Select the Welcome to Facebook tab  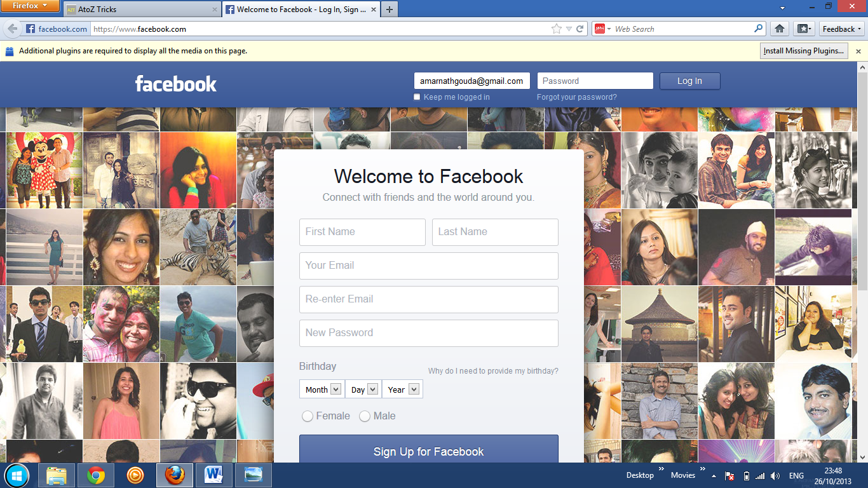coord(301,10)
